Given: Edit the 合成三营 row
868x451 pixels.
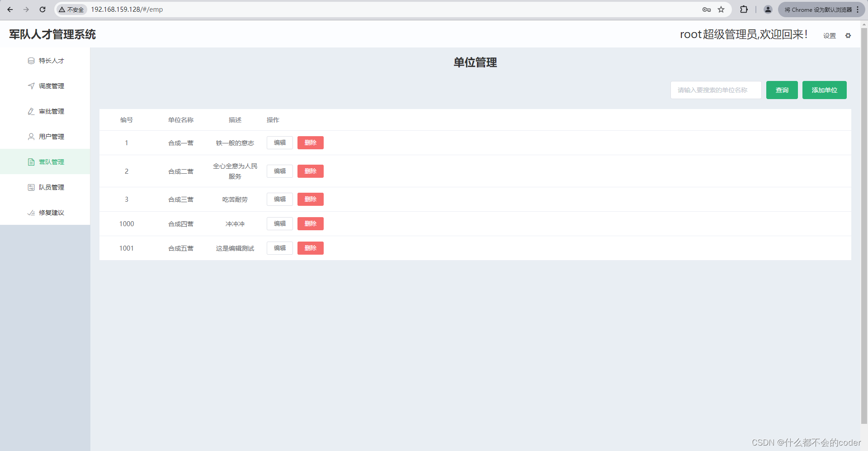Looking at the screenshot, I should pos(280,199).
